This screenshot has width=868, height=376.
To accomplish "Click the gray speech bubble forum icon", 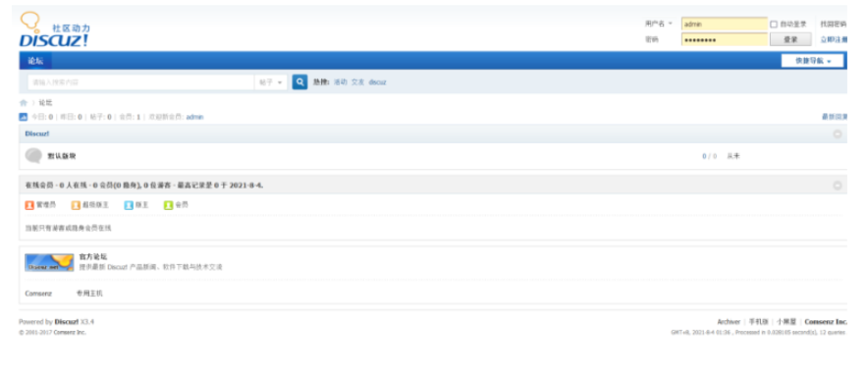I will click(x=33, y=156).
